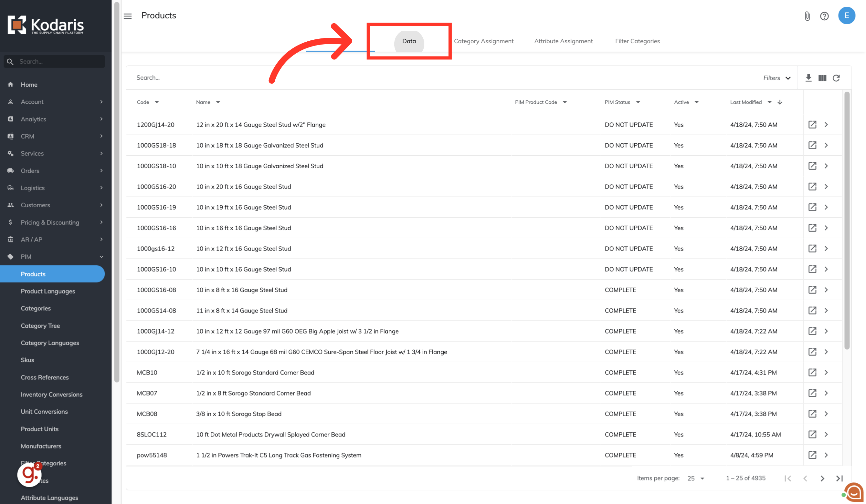Image resolution: width=866 pixels, height=504 pixels.
Task: Open Category Tree sidebar link
Action: (40, 325)
